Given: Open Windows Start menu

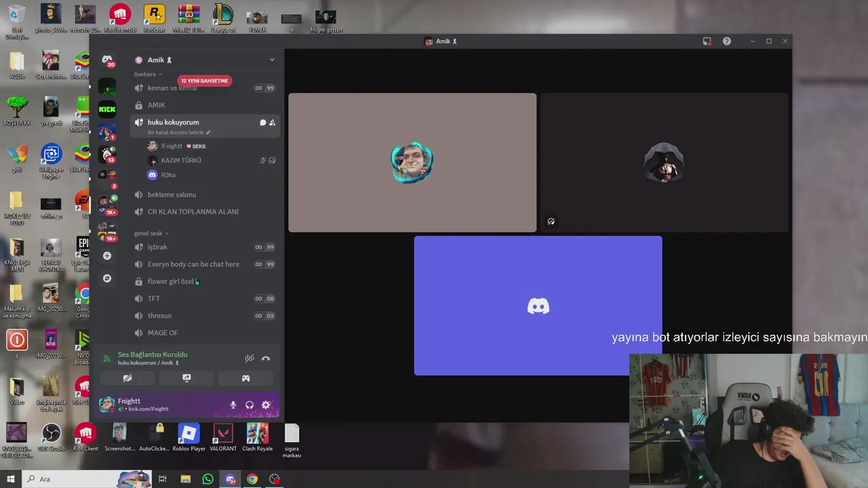Looking at the screenshot, I should [x=10, y=479].
